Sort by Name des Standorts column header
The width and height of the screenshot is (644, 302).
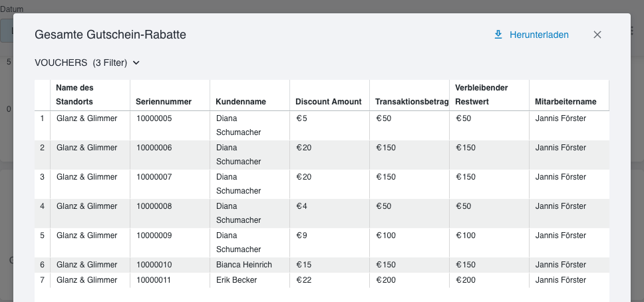coord(75,94)
